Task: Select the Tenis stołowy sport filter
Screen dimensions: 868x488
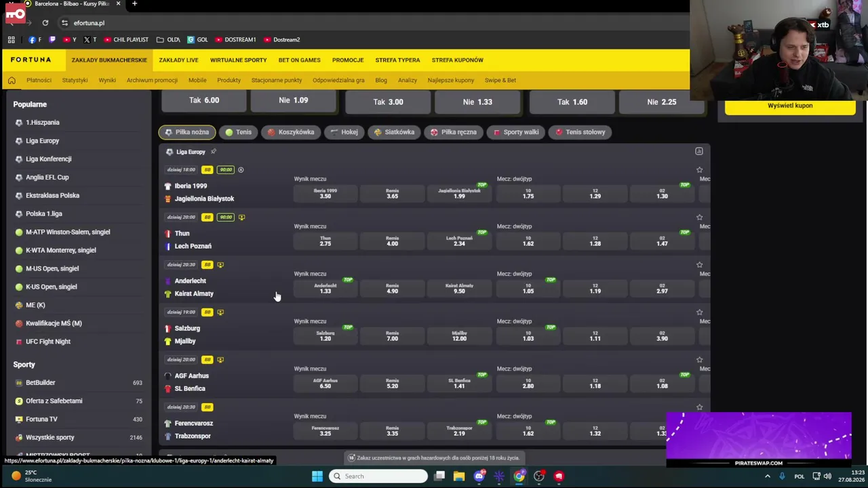Action: point(580,132)
